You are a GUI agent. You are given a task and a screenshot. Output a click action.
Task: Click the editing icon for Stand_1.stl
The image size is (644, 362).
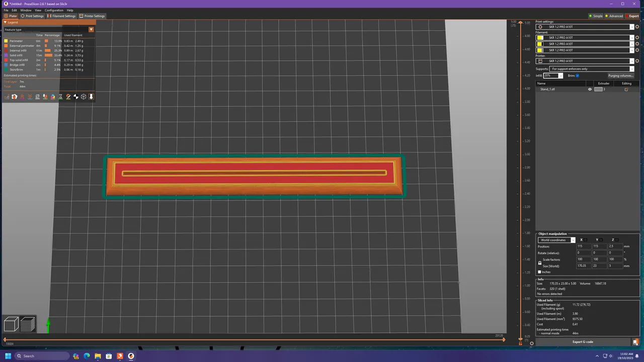pos(626,89)
